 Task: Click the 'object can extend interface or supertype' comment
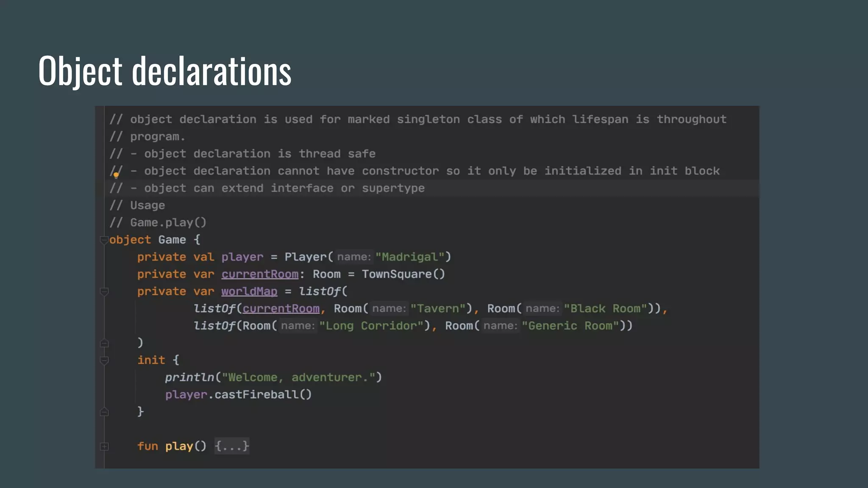267,188
